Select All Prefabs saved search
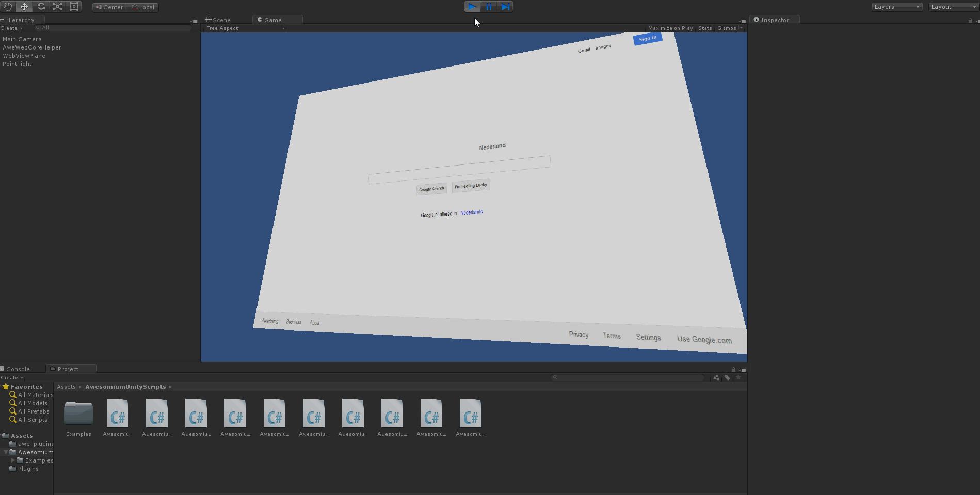Screen dimensions: 980x495 (x=29, y=411)
